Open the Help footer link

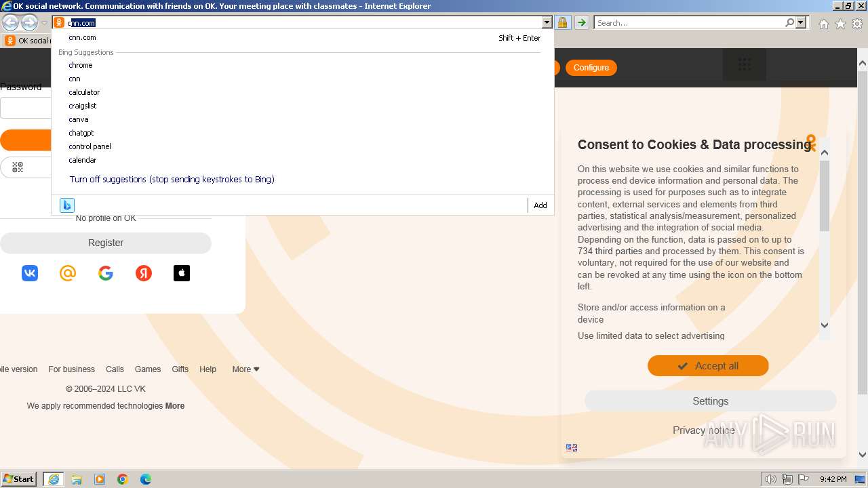pos(208,369)
